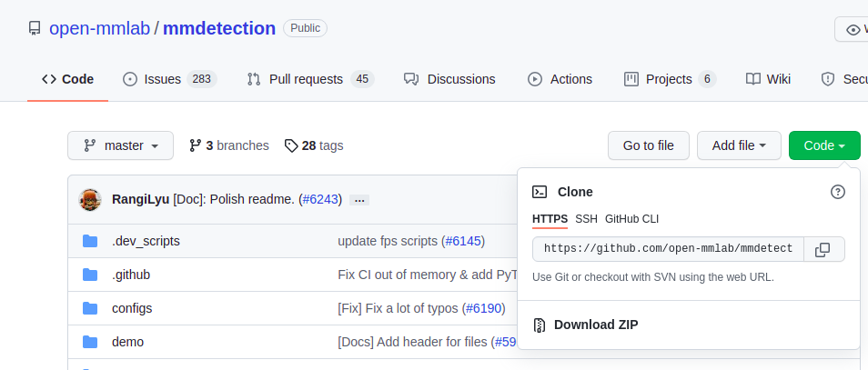Image resolution: width=868 pixels, height=370 pixels.
Task: Open the mmdetection repository link
Action: pos(219,28)
